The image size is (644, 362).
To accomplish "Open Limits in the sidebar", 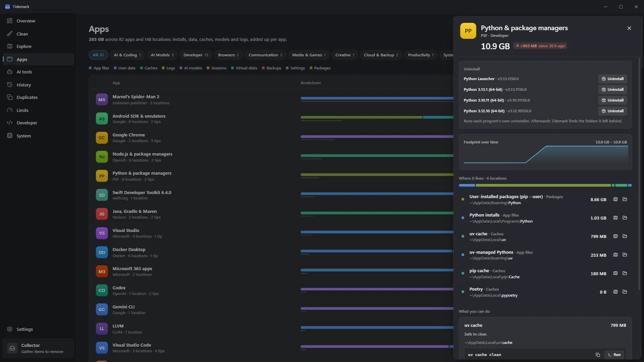I will (x=38, y=110).
